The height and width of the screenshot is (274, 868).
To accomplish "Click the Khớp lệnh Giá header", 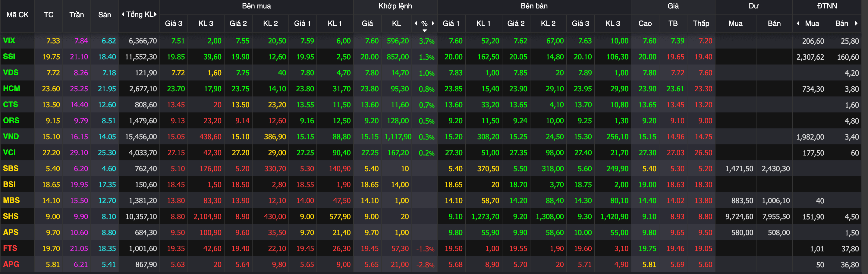I will tap(367, 23).
